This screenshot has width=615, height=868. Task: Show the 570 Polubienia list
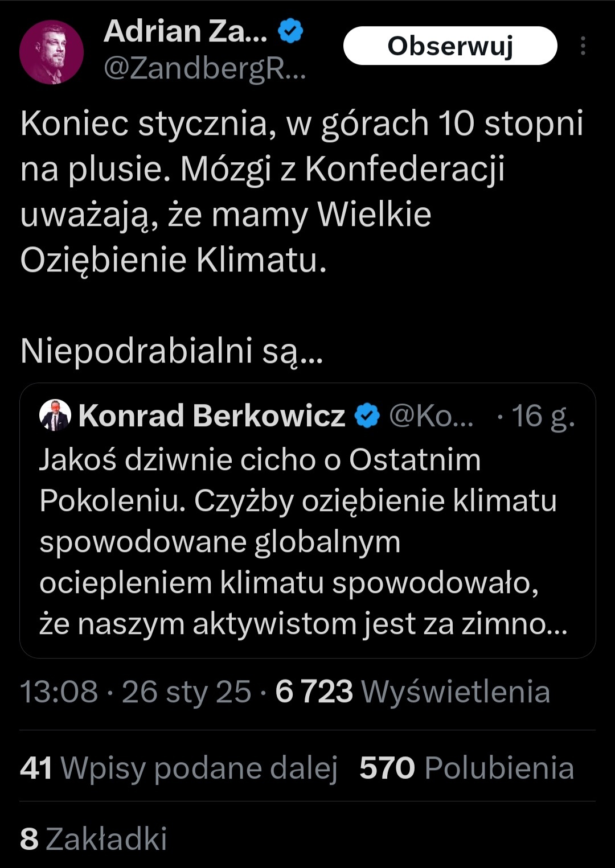[466, 768]
